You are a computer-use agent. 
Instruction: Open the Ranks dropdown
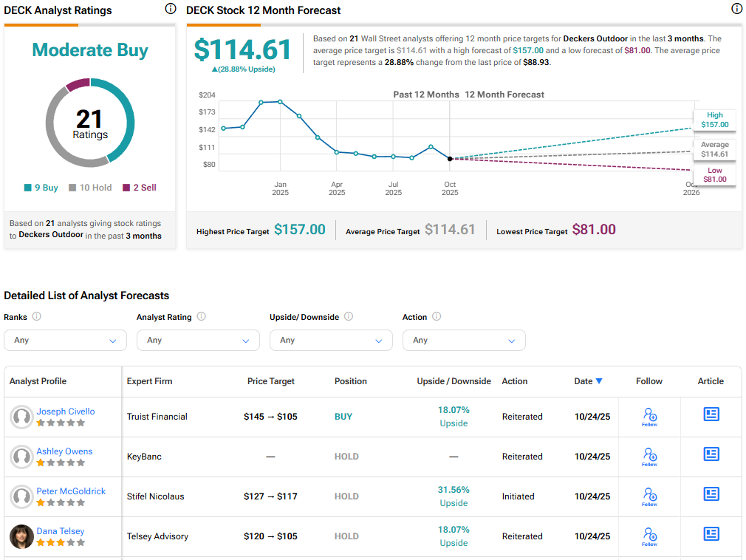pyautogui.click(x=65, y=341)
